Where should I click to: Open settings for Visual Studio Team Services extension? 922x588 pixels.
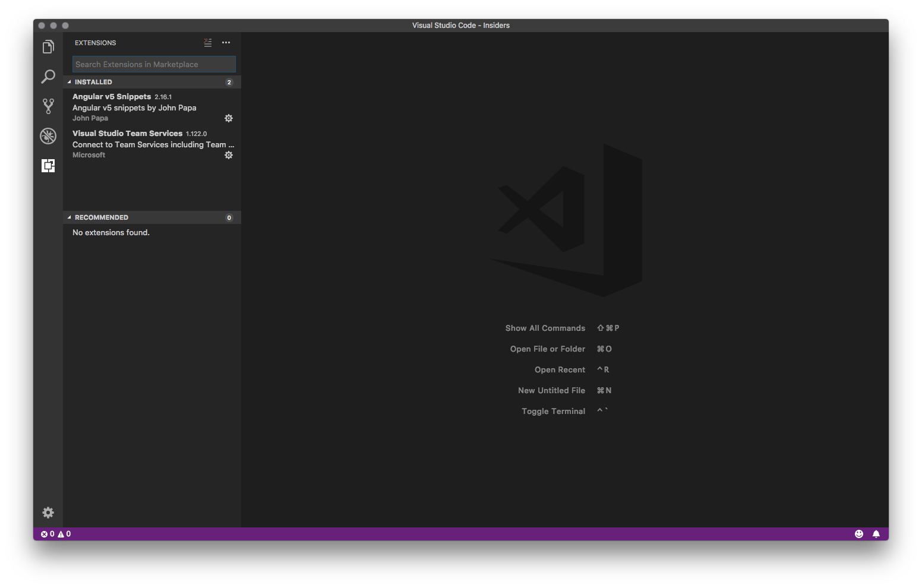pyautogui.click(x=229, y=155)
